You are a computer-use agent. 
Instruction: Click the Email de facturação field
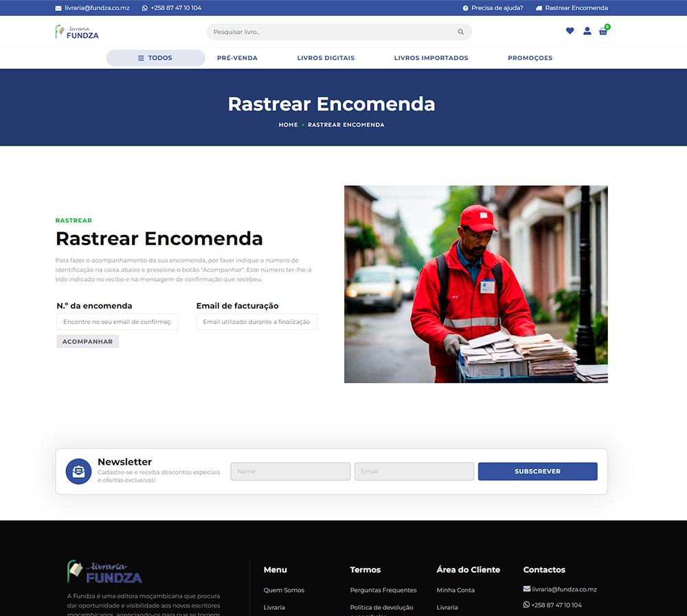[256, 322]
